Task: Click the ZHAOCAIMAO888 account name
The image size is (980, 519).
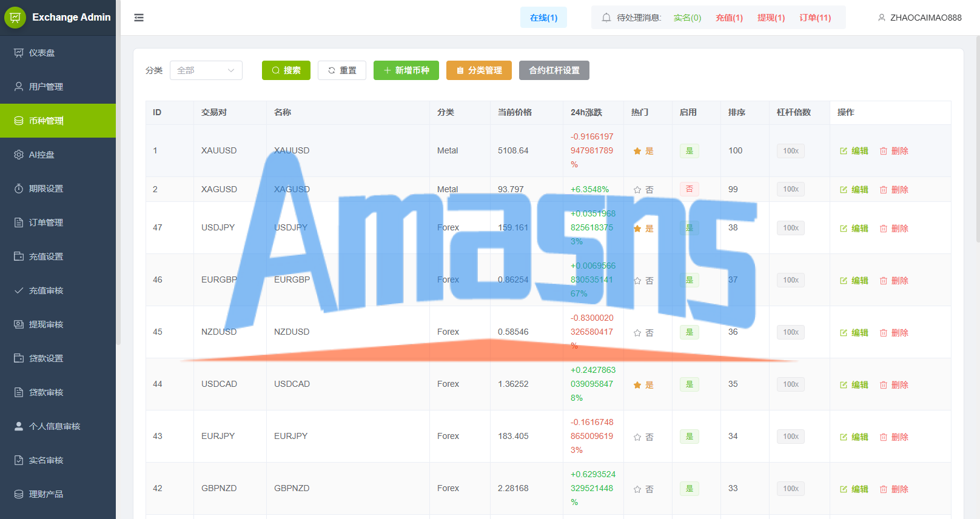Action: click(x=926, y=18)
